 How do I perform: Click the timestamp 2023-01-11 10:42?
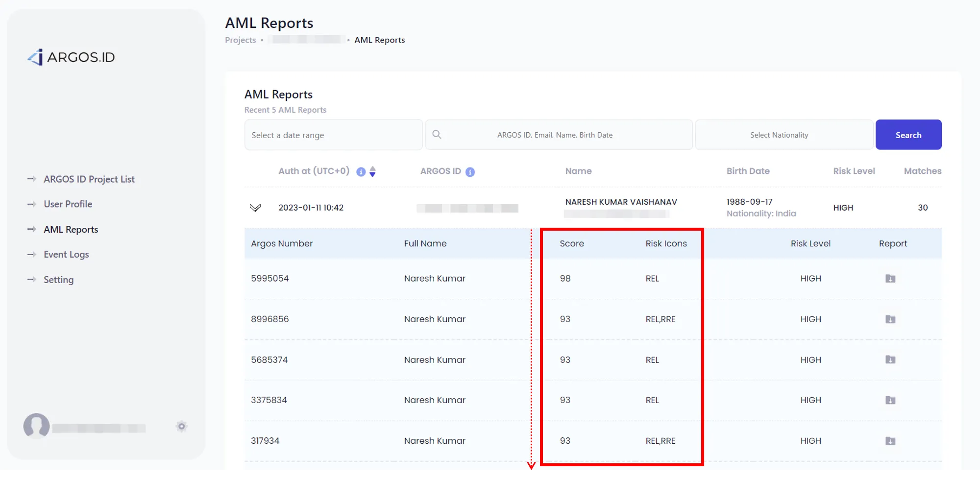coord(311,208)
